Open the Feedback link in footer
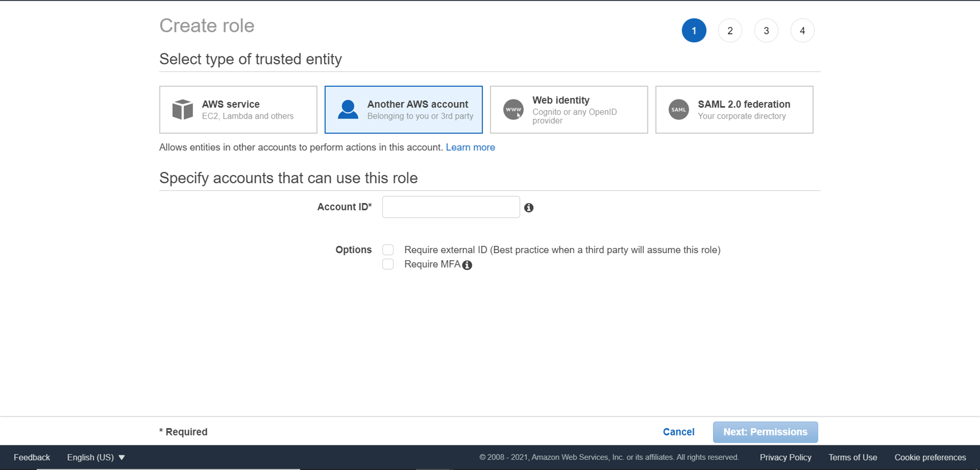Image resolution: width=980 pixels, height=470 pixels. tap(32, 457)
